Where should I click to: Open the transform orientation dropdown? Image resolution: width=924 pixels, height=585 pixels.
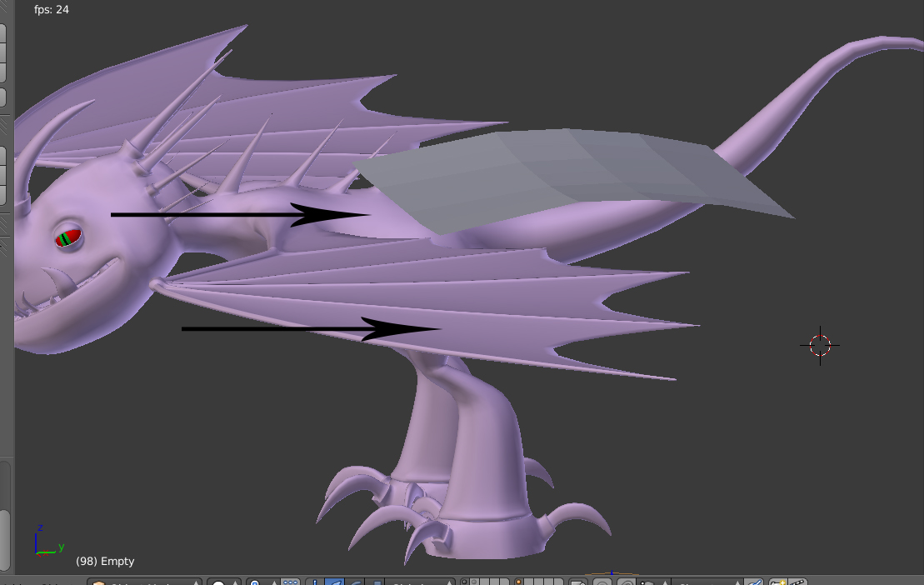tap(421, 582)
